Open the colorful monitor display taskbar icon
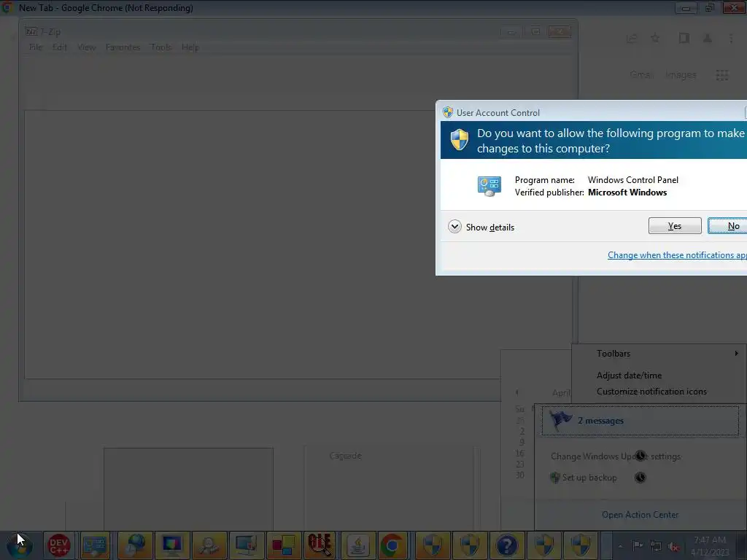Viewport: 747px width, 560px height. click(171, 545)
